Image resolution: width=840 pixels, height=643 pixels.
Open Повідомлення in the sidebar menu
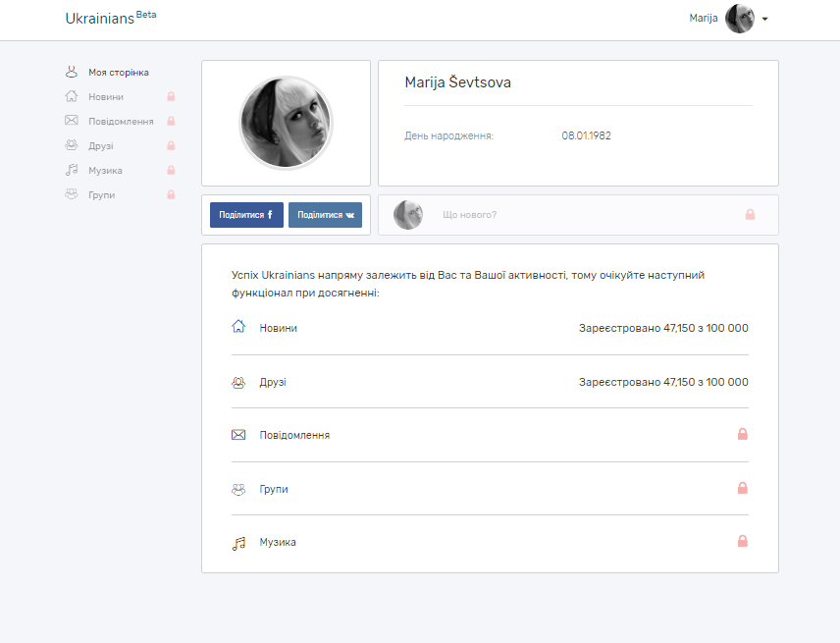121,122
